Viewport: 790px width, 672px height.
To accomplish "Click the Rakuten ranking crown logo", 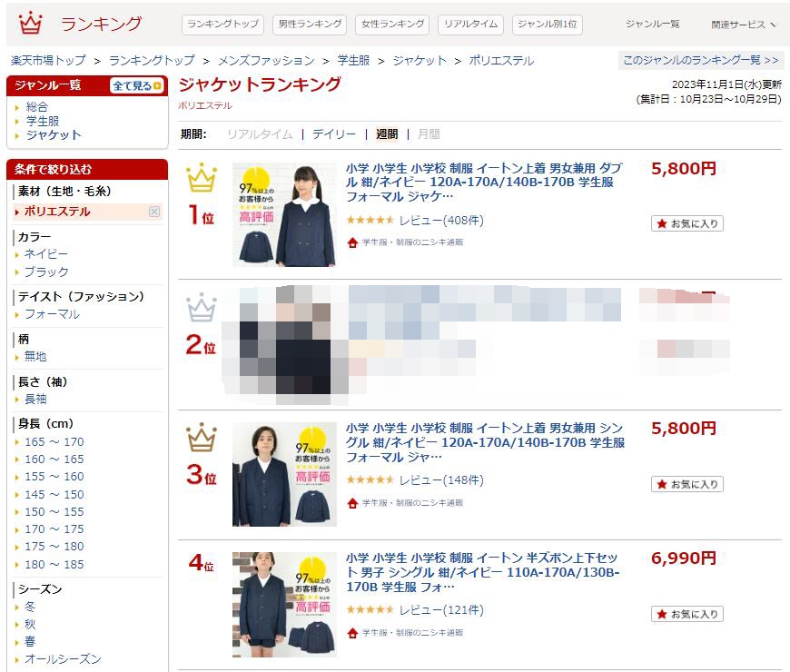I will click(30, 23).
